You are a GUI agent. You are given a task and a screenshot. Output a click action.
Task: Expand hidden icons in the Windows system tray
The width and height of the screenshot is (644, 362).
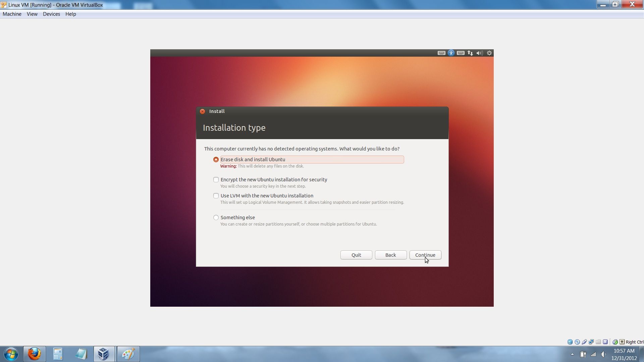coord(573,354)
